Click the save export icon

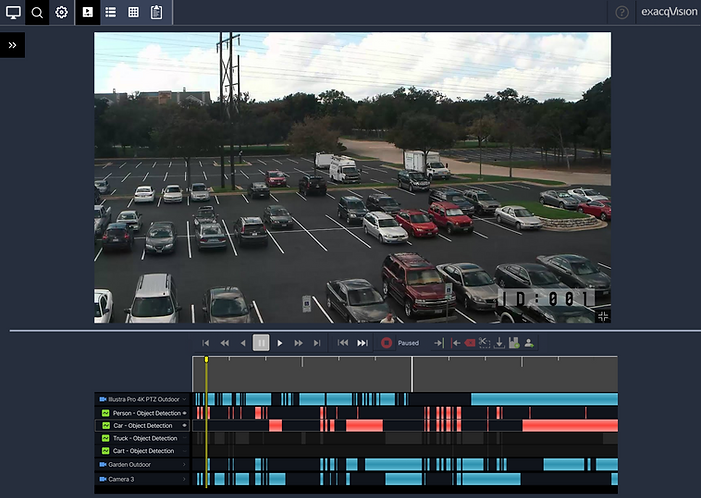pyautogui.click(x=514, y=343)
